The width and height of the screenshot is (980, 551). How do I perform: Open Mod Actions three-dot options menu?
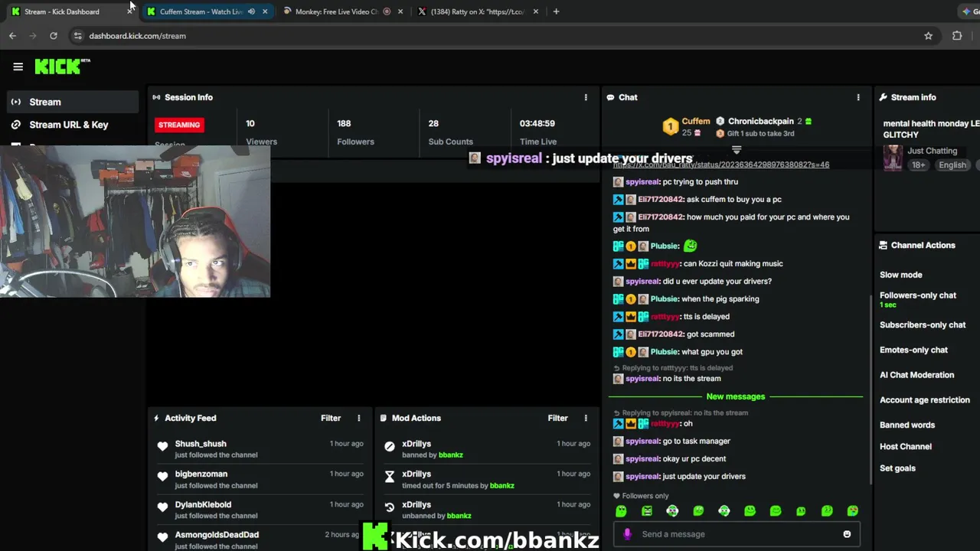pos(586,418)
